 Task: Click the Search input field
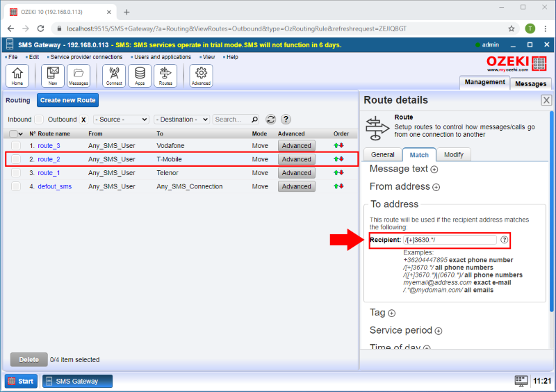[232, 120]
